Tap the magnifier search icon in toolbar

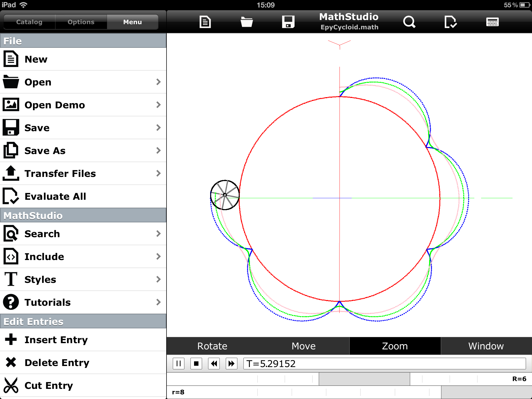coord(409,22)
